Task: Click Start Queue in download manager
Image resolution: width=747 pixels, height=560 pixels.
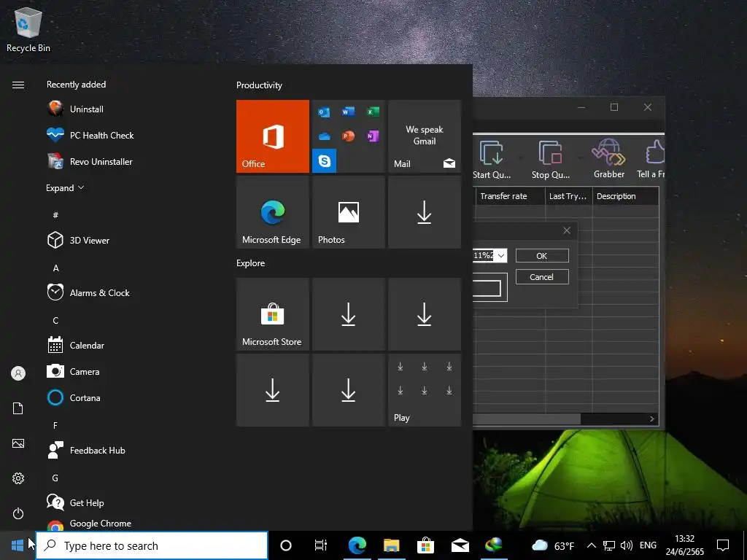Action: (492, 159)
